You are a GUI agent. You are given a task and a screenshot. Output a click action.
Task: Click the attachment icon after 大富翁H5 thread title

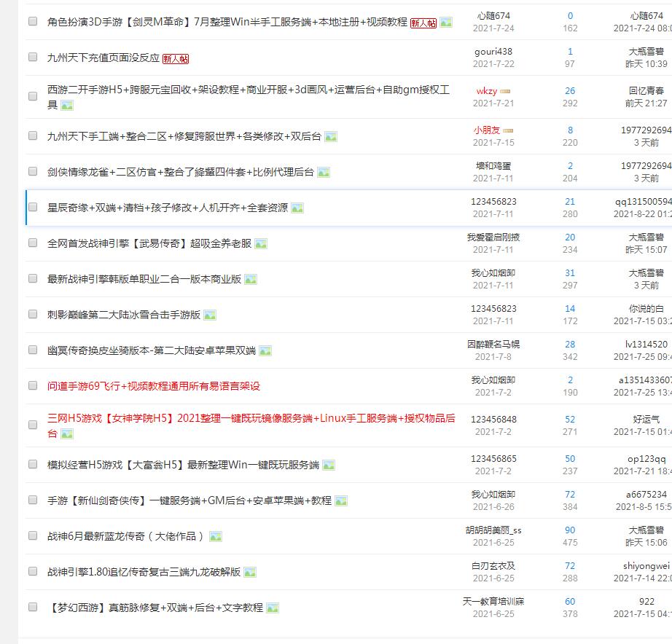click(x=329, y=465)
